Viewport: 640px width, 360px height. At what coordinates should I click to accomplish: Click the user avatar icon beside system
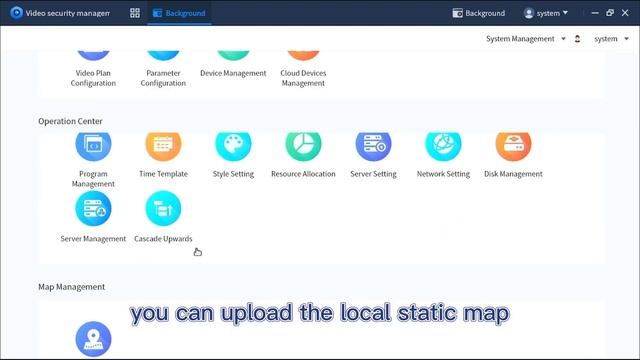[529, 13]
